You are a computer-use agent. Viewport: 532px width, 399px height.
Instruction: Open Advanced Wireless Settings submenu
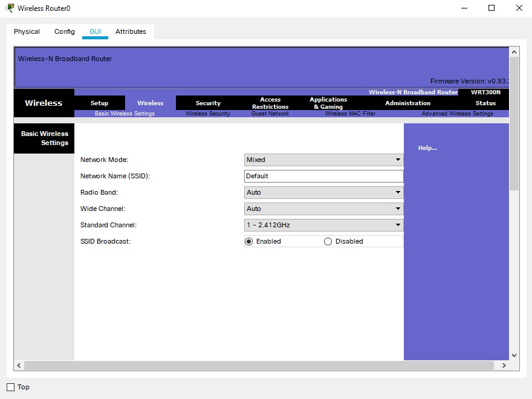[457, 114]
